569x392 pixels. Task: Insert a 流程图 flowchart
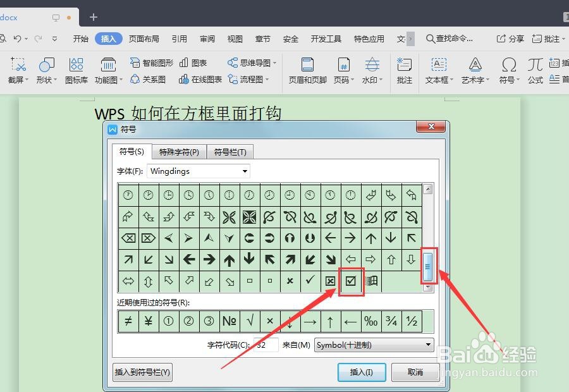pyautogui.click(x=248, y=79)
